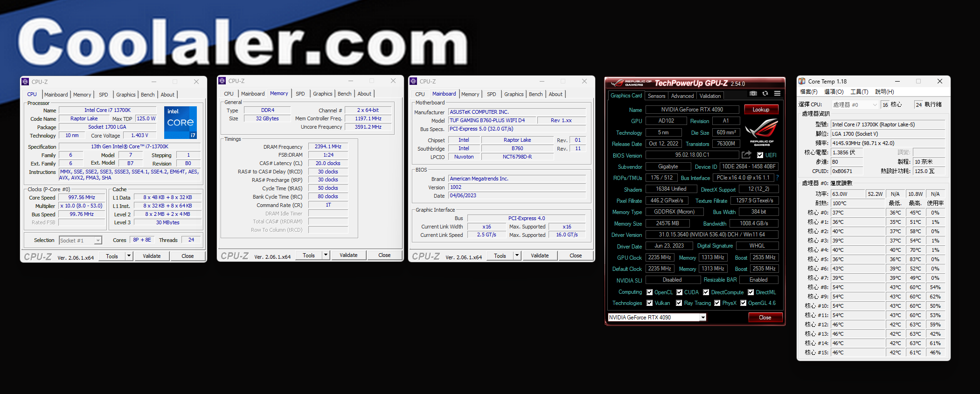This screenshot has width=980, height=394.
Task: Toggle the Vulkan checkbox
Action: tap(649, 303)
